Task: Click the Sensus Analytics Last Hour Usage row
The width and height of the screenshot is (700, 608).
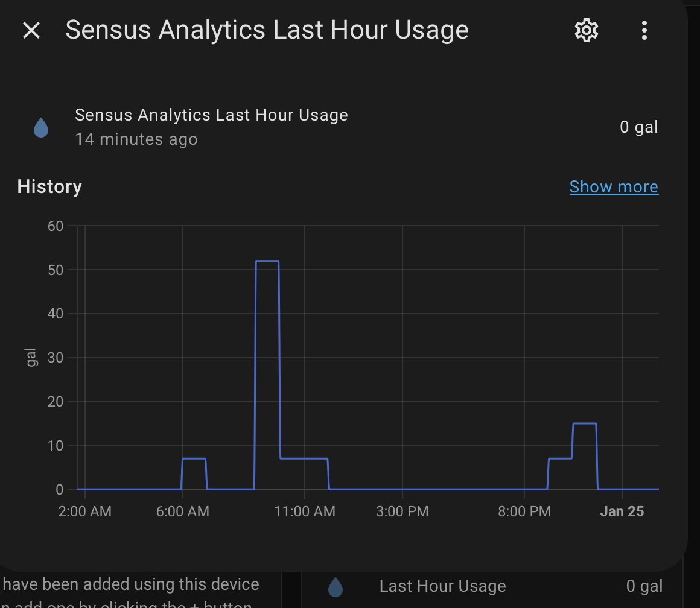Action: tap(211, 115)
